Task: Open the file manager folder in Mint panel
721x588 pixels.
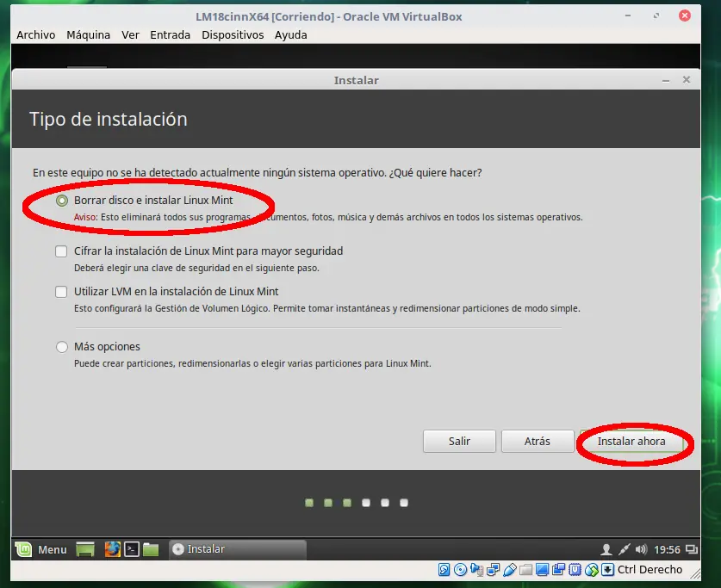Action: click(x=151, y=549)
